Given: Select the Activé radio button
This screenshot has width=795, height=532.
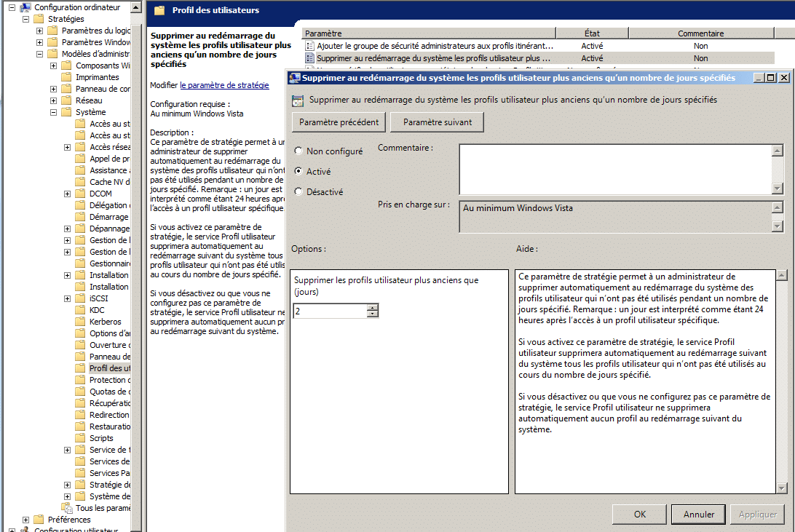Looking at the screenshot, I should (x=298, y=171).
